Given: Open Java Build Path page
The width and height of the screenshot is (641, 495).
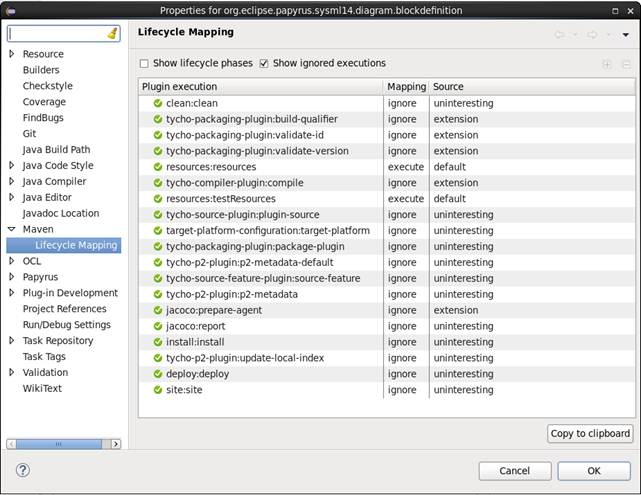Looking at the screenshot, I should [x=56, y=150].
